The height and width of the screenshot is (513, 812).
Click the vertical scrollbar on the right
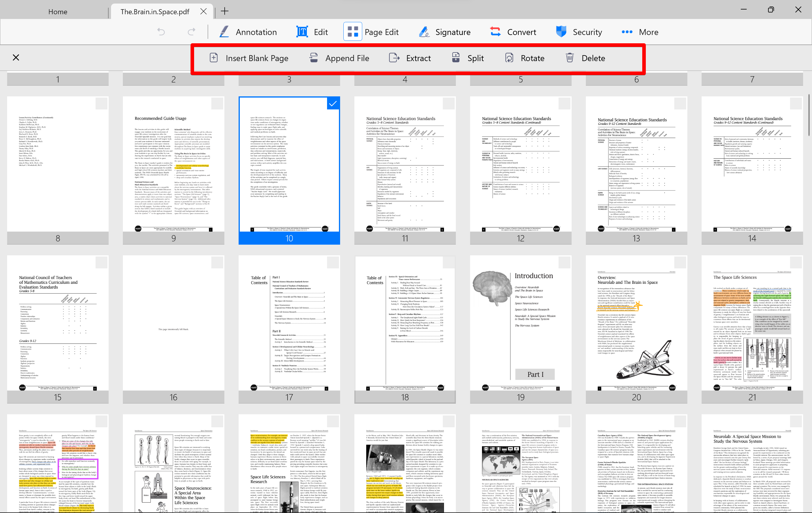(809, 115)
